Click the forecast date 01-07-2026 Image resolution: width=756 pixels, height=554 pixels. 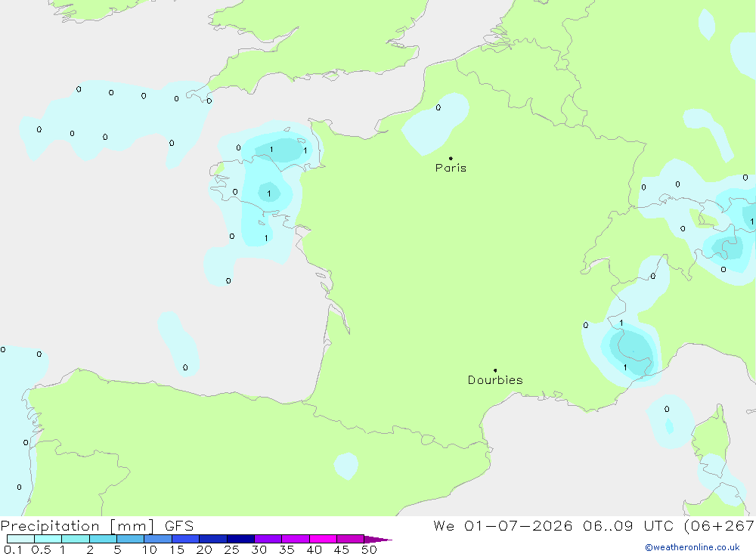(x=519, y=526)
